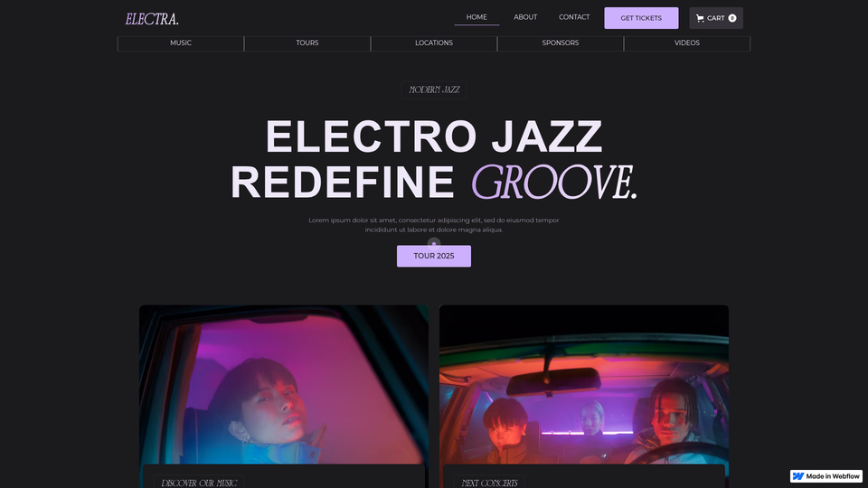Click the Webflow logo icon in badge

pos(798,476)
